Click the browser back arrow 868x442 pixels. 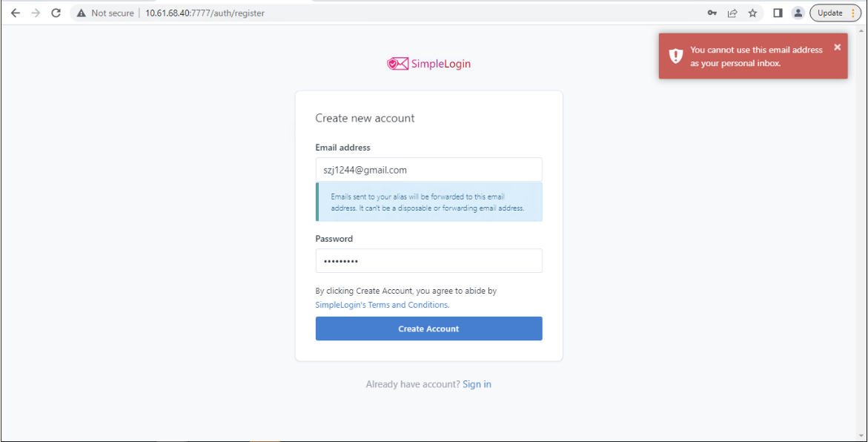16,13
